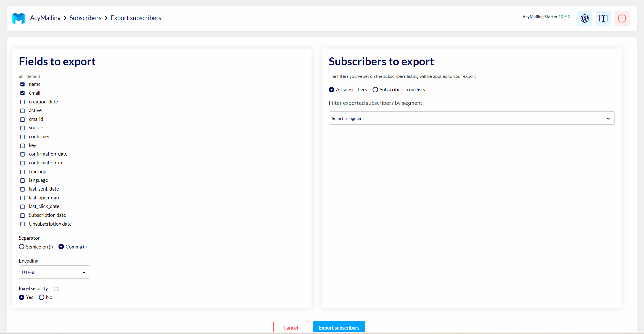Click the 'all' fields selection link
The height and width of the screenshot is (334, 644).
(x=21, y=76)
